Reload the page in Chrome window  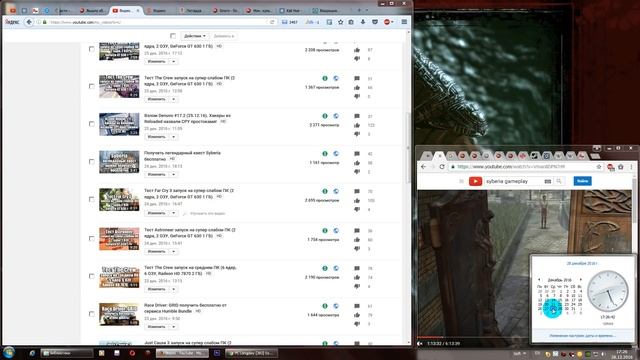[442, 167]
